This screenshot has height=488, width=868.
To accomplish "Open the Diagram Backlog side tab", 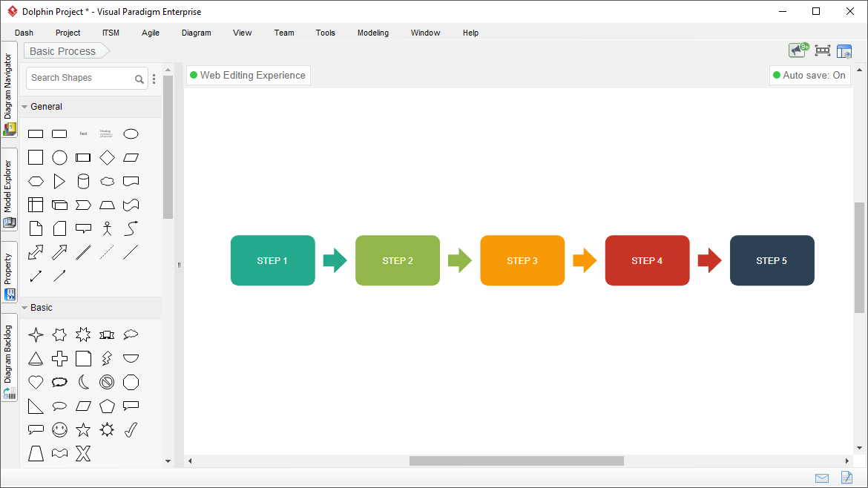I will pos(9,357).
